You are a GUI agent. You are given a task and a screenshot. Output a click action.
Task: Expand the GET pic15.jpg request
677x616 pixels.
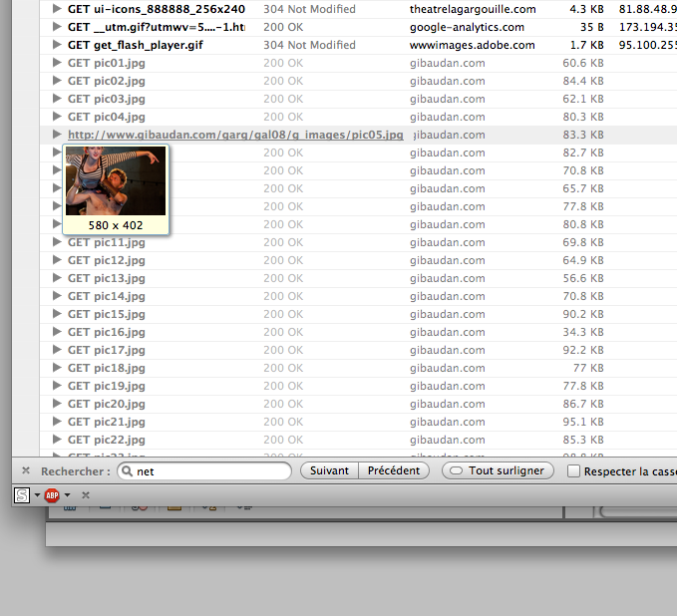[57, 313]
